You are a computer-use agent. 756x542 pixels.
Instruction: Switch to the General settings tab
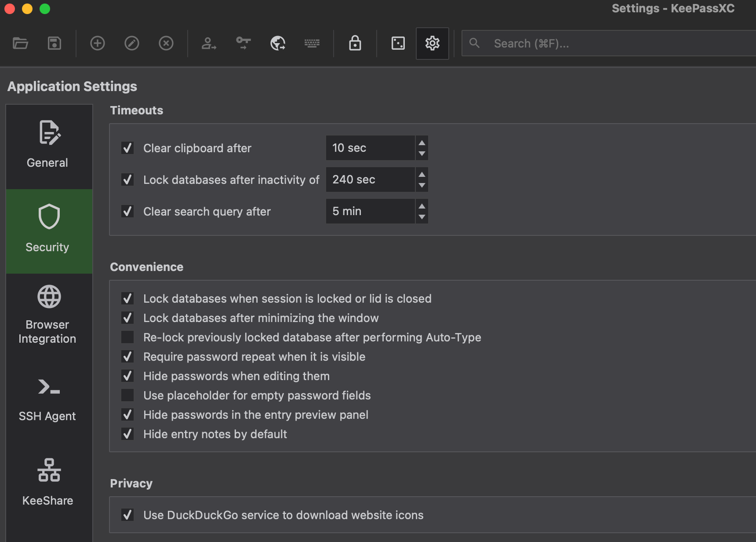coord(48,146)
